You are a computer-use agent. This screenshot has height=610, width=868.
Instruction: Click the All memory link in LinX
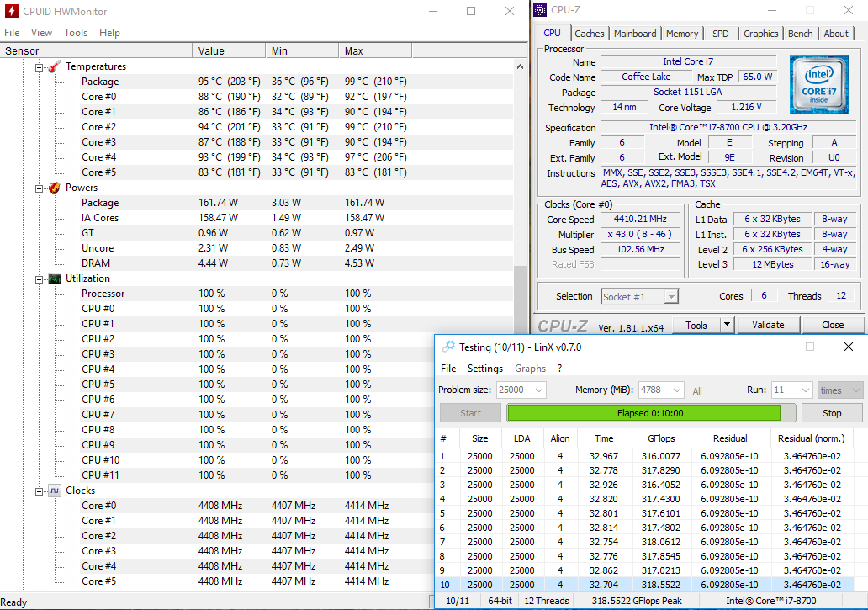tap(697, 390)
